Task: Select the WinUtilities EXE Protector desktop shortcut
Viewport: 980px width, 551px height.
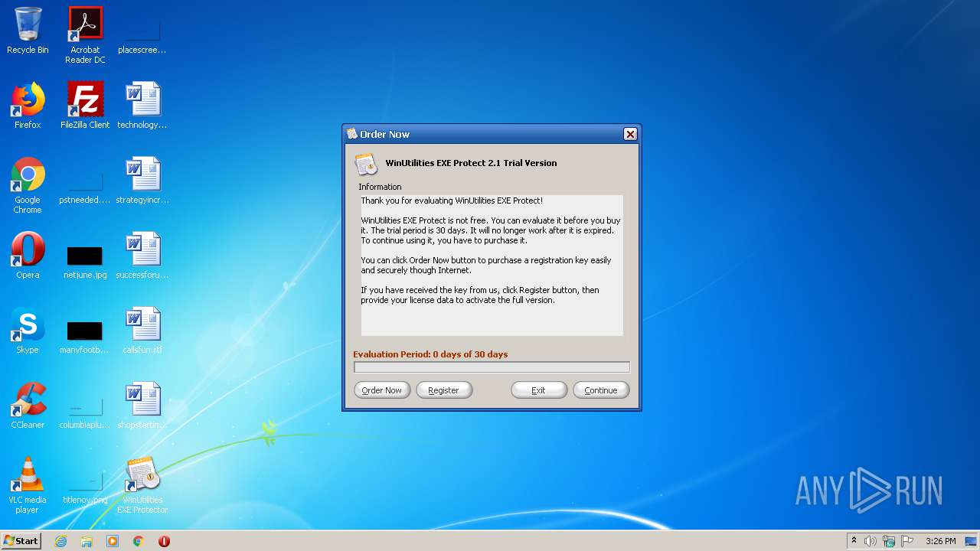Action: point(142,485)
